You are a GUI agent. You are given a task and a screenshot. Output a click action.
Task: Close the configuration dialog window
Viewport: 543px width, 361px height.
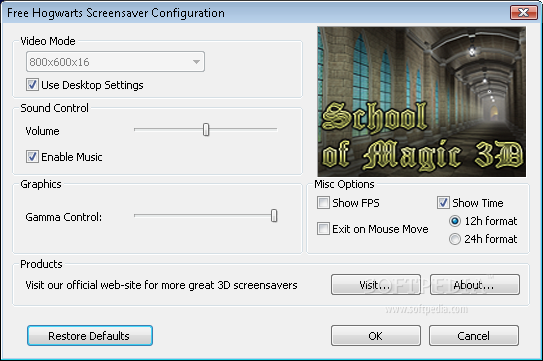524,12
